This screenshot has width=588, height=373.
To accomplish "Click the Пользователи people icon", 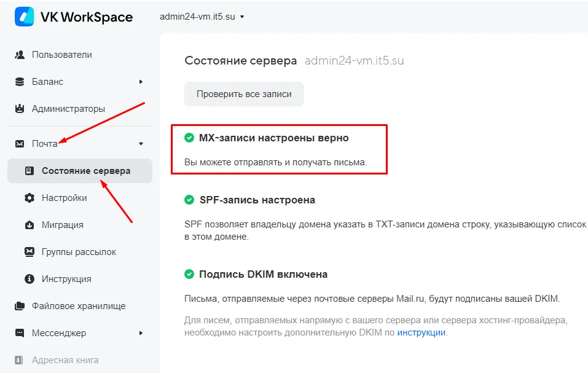I will coord(20,55).
